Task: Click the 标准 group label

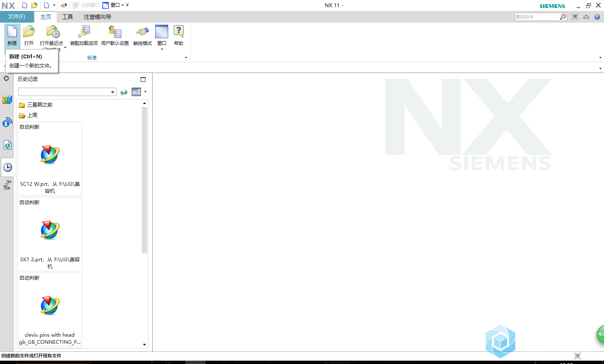Action: pyautogui.click(x=92, y=58)
